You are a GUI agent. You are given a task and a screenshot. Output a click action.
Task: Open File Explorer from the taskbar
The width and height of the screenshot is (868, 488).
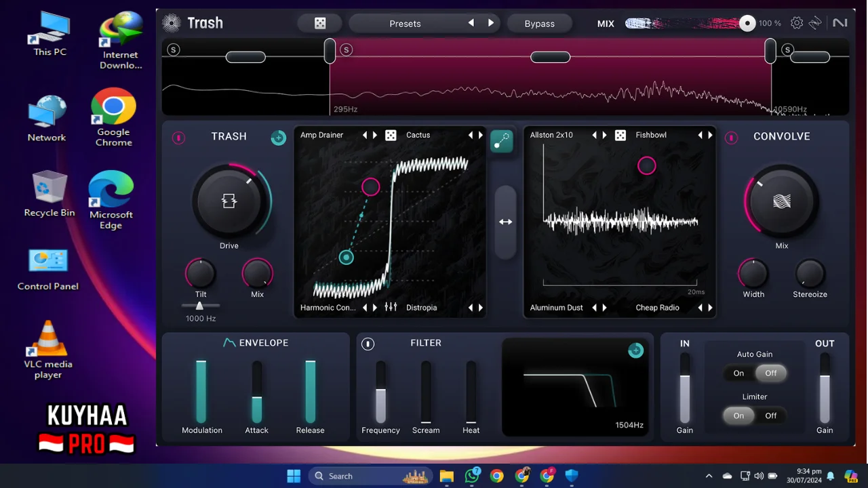(446, 476)
